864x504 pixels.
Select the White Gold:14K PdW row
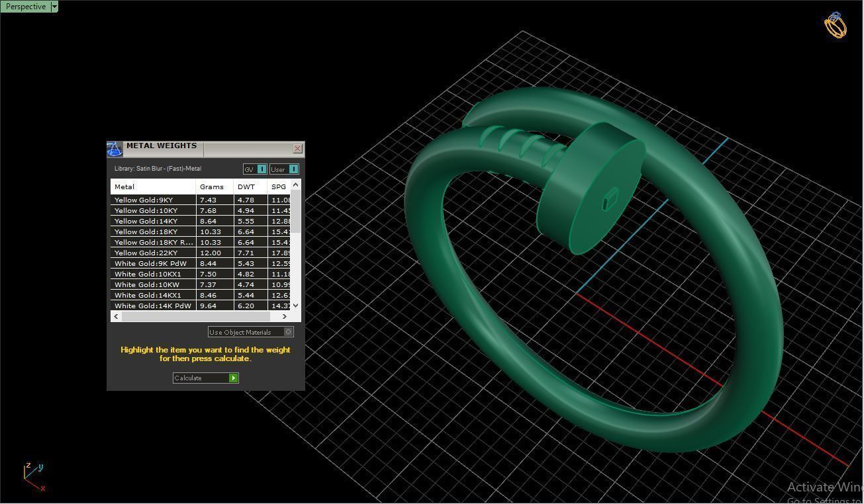click(x=201, y=306)
